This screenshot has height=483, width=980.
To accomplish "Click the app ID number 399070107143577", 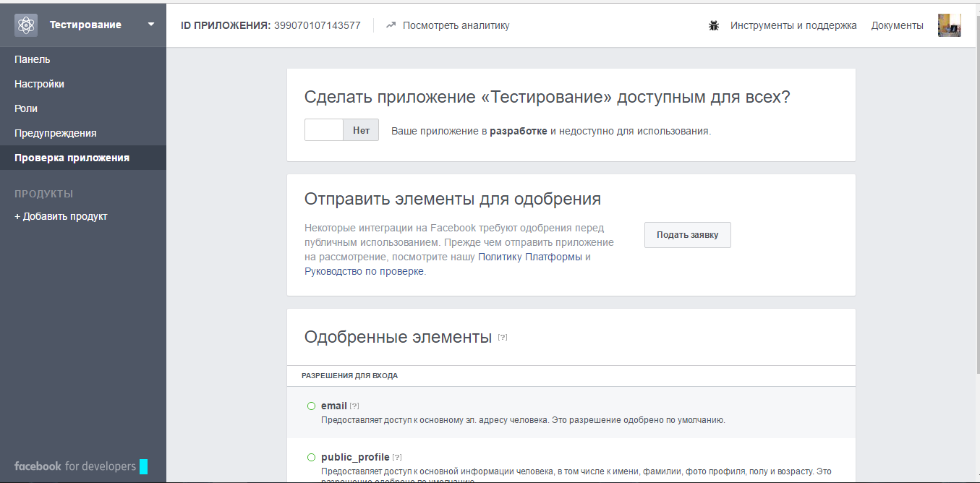I will pyautogui.click(x=317, y=25).
